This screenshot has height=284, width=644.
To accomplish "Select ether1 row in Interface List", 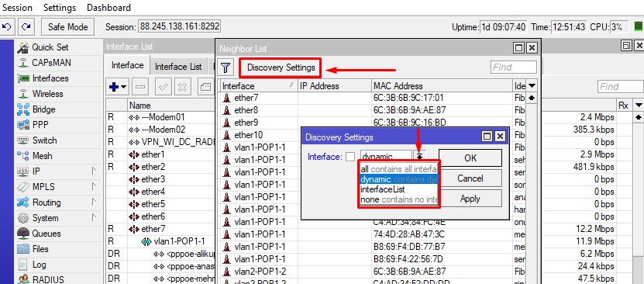I will 160,154.
